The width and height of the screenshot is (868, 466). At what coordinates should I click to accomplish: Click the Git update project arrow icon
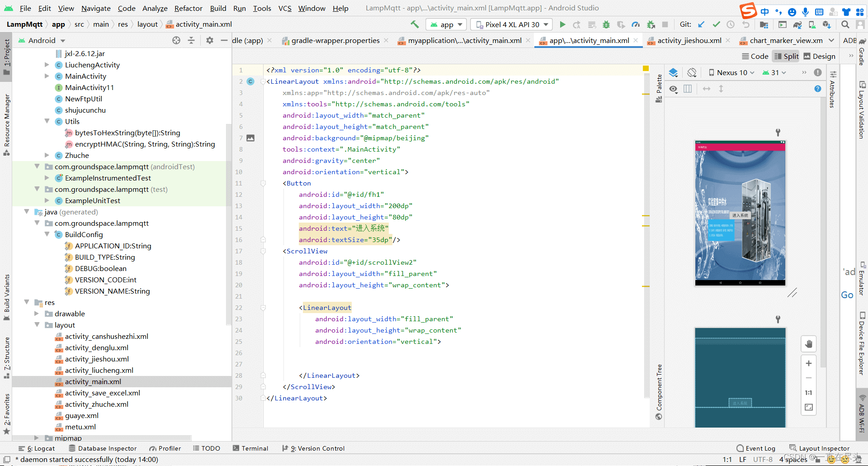tap(701, 24)
